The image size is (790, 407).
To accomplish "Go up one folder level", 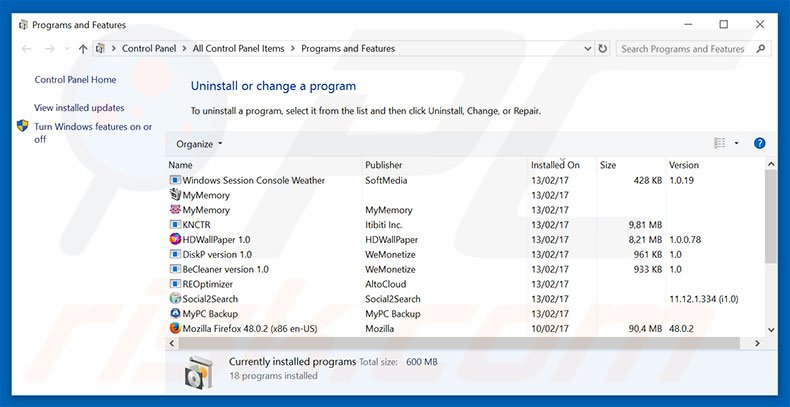I will (83, 49).
